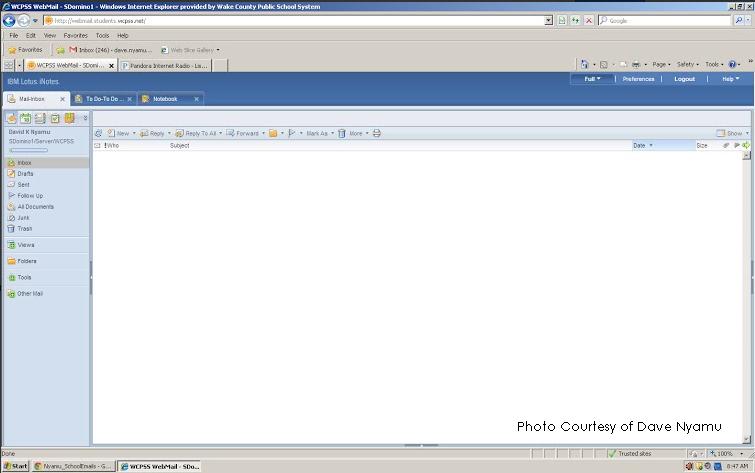The width and height of the screenshot is (755, 473).
Task: Click the print icon in mail toolbar
Action: coord(377,133)
